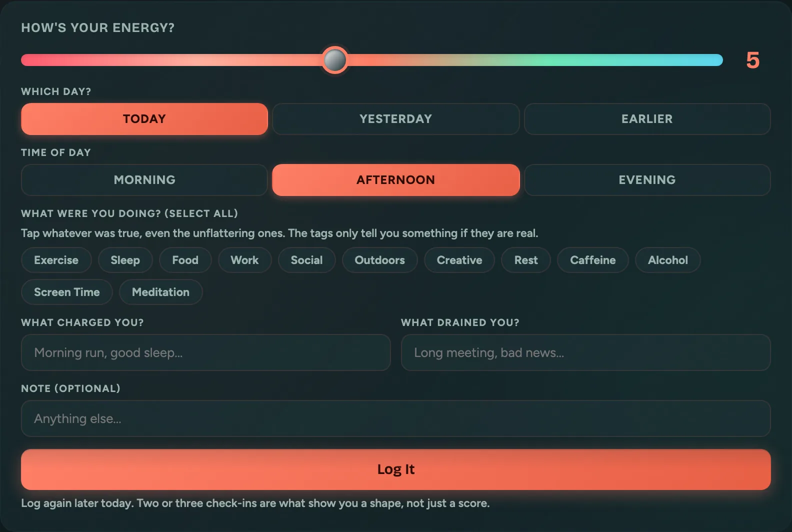Screen dimensions: 792x532
Task: Click the energy slider handle
Action: pos(335,60)
